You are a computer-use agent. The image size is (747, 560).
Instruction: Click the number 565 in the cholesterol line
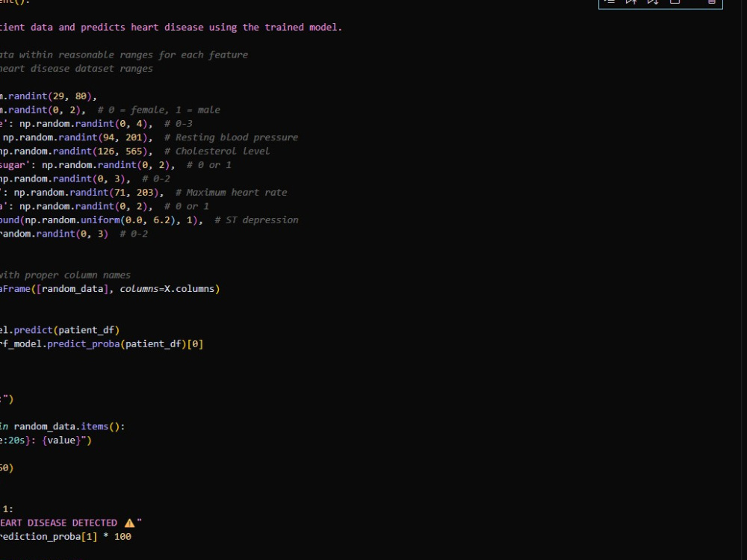click(134, 152)
